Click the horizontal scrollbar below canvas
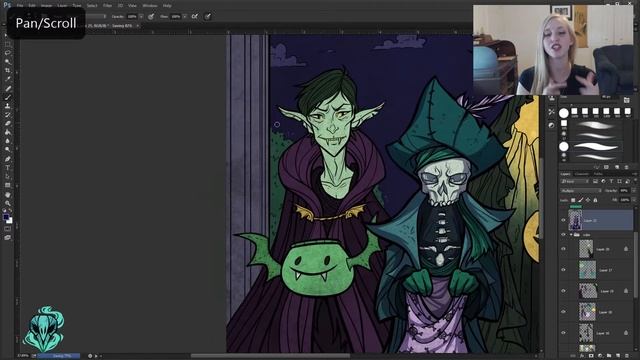The height and width of the screenshot is (360, 640). click(x=270, y=356)
